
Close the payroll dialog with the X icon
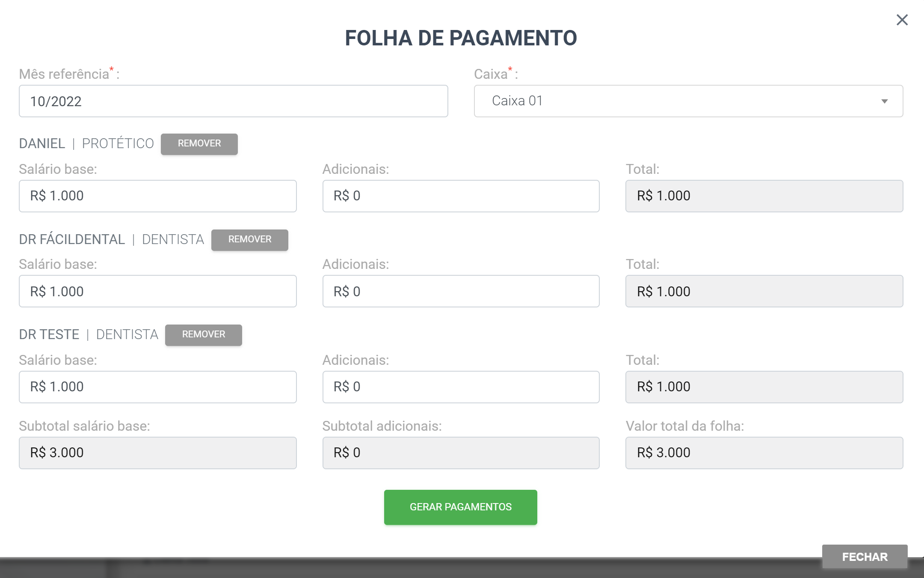pos(902,20)
